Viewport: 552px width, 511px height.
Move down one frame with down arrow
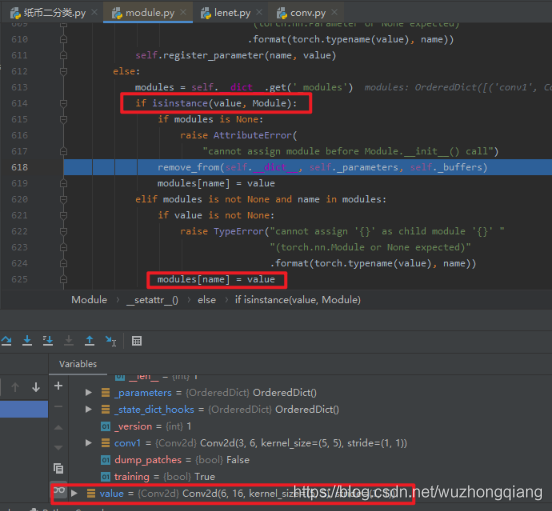(36, 387)
